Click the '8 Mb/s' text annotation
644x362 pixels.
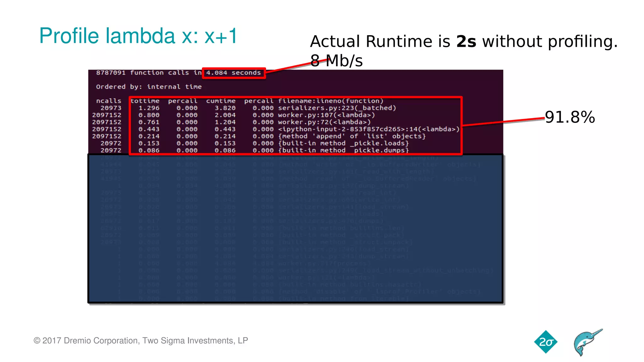(336, 61)
